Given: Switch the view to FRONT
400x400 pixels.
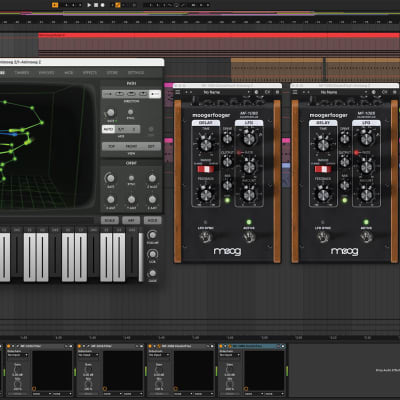Looking at the screenshot, I should pyautogui.click(x=131, y=146).
